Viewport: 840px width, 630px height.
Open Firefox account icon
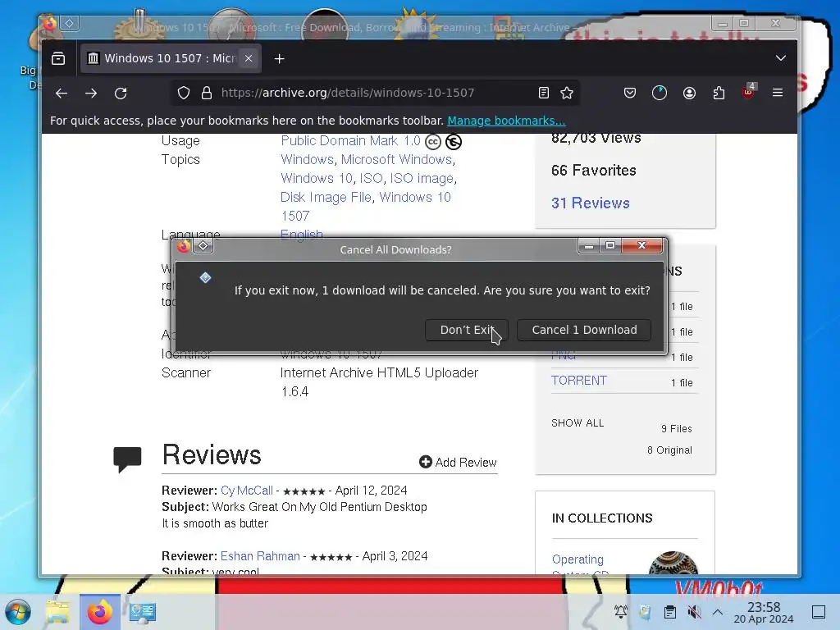point(689,94)
